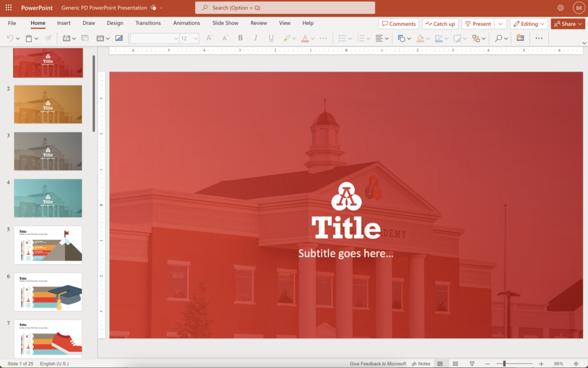
Task: Toggle the Notes pane
Action: 421,363
